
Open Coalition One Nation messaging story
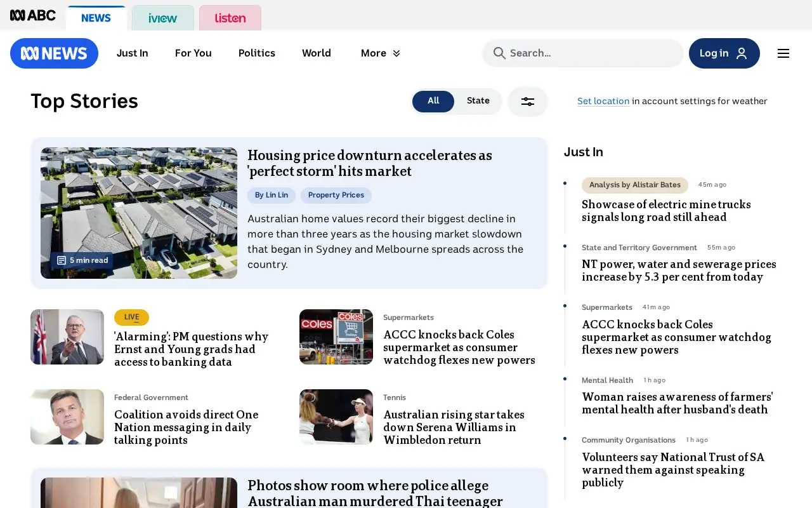pyautogui.click(x=186, y=427)
